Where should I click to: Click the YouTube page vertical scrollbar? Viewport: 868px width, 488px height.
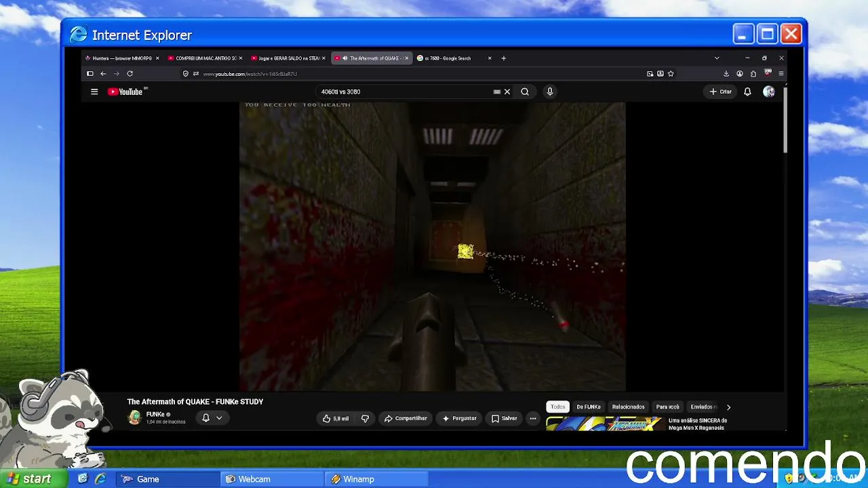pyautogui.click(x=785, y=120)
